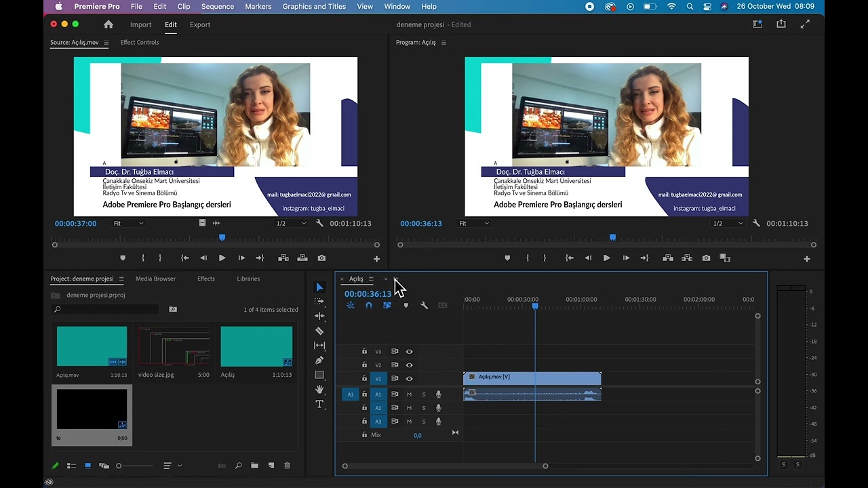Click Quick Export share icon

point(781,24)
